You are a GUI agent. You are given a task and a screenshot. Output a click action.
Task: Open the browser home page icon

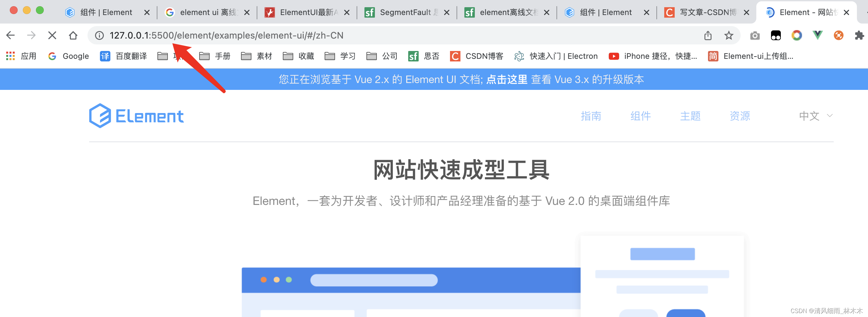point(73,35)
